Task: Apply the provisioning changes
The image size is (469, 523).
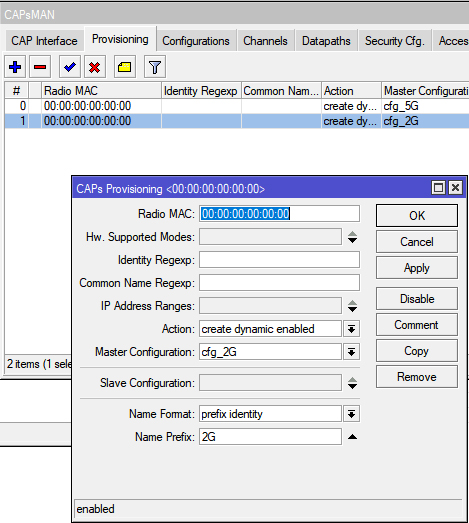Action: [417, 268]
